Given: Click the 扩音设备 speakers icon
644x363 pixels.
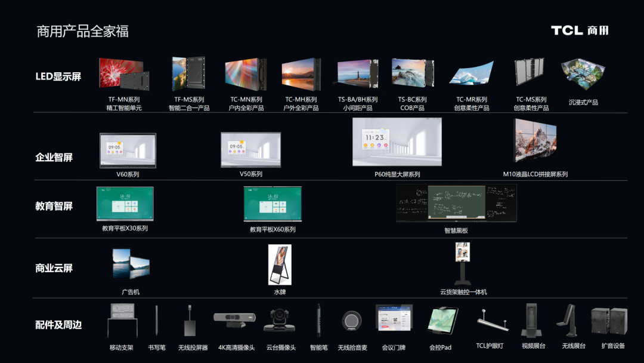Looking at the screenshot, I should pyautogui.click(x=609, y=321).
